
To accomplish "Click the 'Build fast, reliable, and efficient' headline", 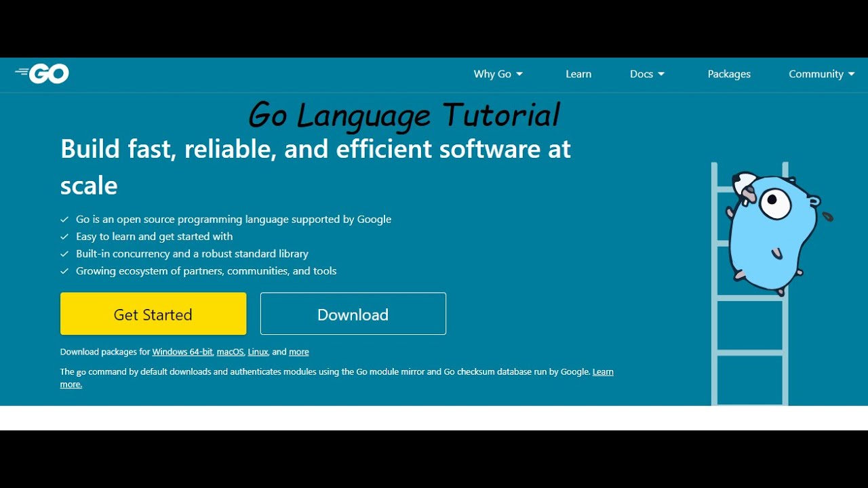I will click(x=315, y=167).
